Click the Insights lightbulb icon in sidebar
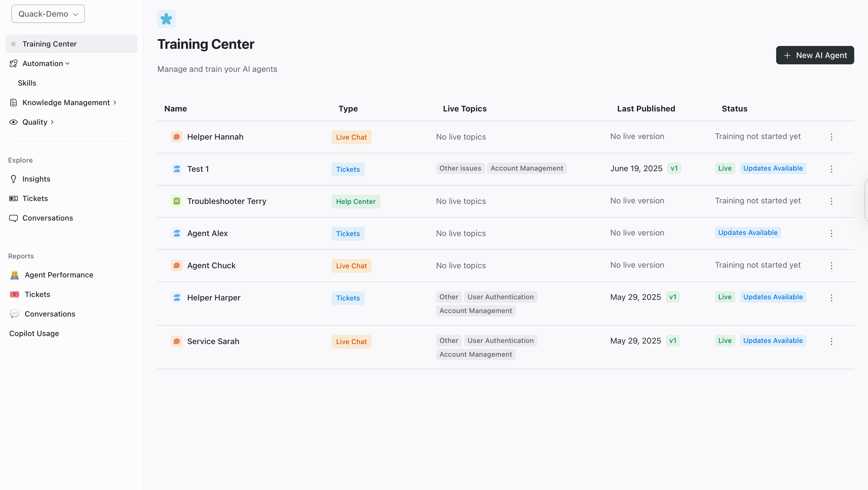The image size is (868, 490). pos(13,179)
